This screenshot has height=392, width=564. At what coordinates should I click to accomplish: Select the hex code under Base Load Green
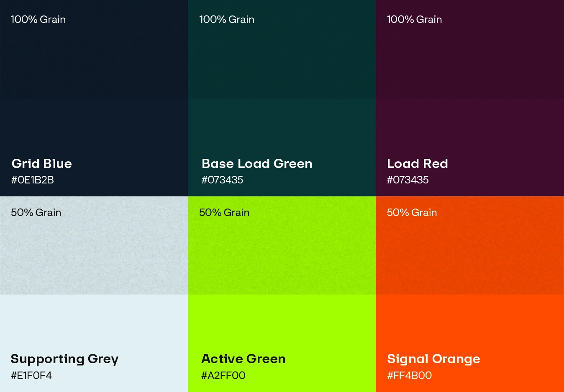click(x=222, y=180)
